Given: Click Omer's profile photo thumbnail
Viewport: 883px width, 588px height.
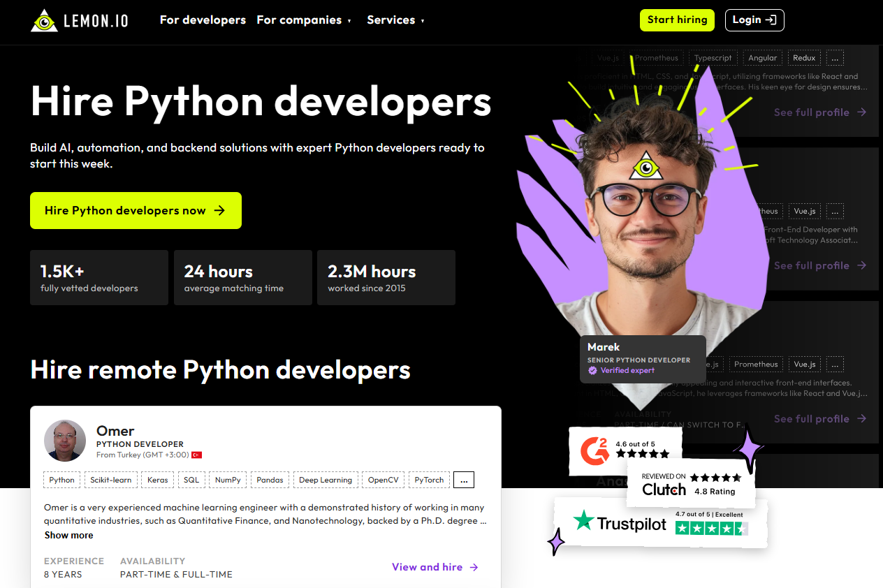Looking at the screenshot, I should click(x=65, y=441).
